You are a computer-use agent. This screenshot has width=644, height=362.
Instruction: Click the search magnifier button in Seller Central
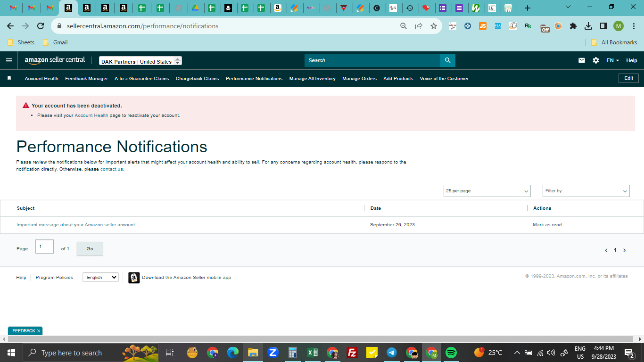(448, 60)
